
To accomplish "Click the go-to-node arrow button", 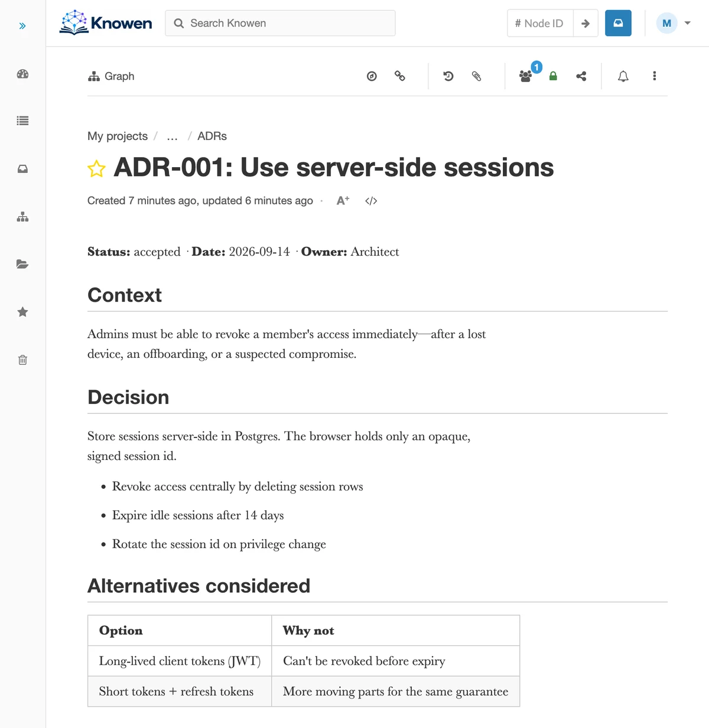I will (586, 24).
